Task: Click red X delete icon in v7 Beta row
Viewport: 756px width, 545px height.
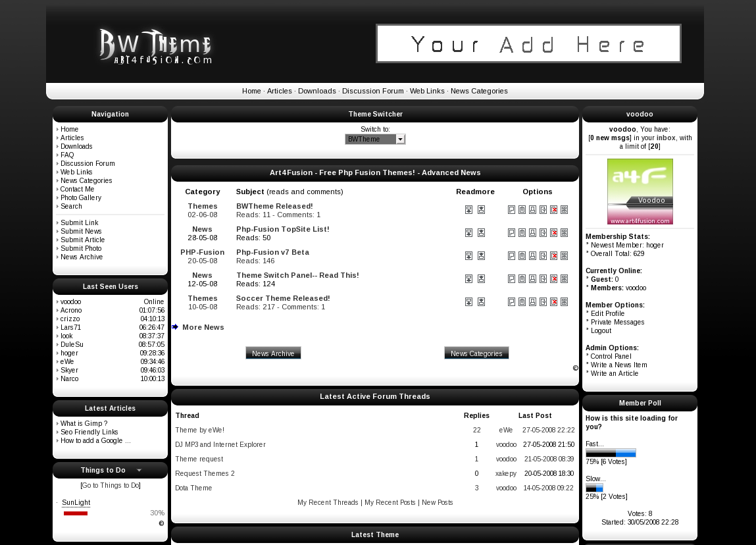Action: point(553,255)
